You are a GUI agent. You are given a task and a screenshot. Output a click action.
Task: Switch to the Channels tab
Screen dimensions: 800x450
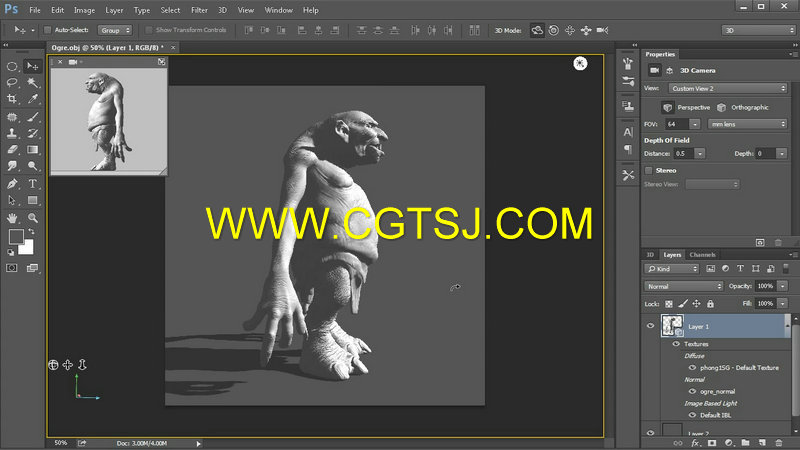click(x=702, y=255)
